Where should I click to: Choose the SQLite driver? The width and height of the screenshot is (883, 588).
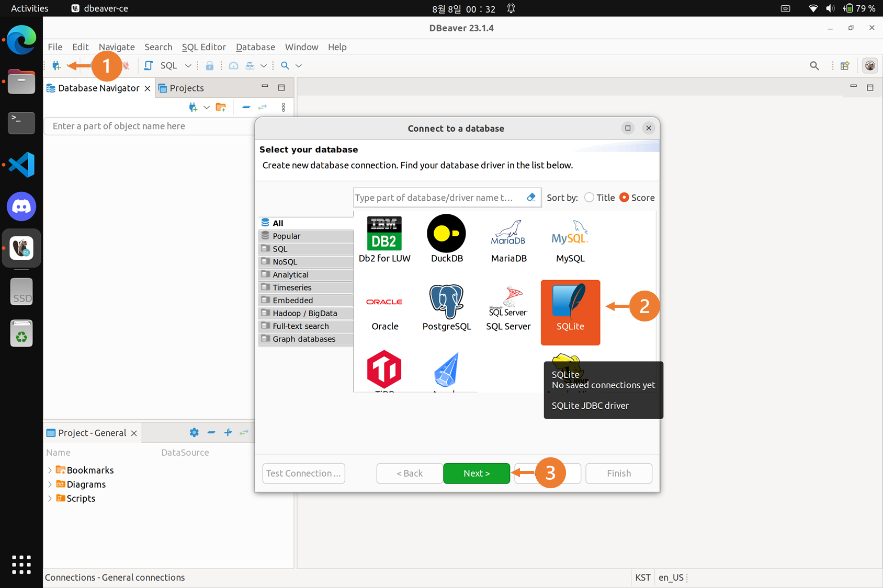click(570, 312)
